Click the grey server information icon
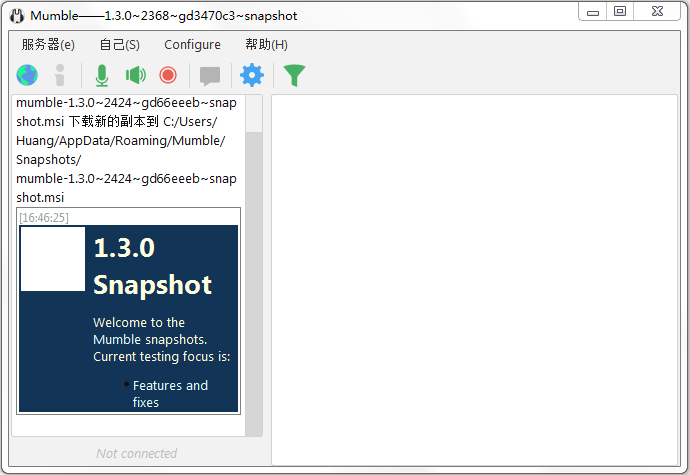690x475 pixels. 60,75
